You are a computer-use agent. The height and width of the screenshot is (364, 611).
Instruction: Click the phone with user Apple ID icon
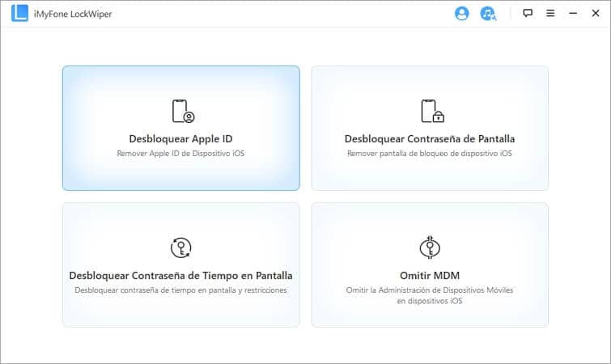(183, 112)
